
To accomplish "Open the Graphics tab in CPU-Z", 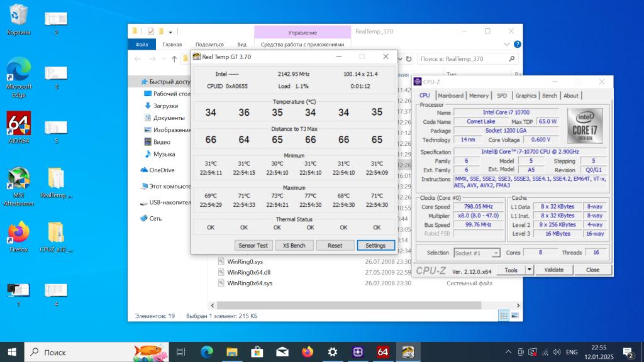I will pyautogui.click(x=526, y=96).
